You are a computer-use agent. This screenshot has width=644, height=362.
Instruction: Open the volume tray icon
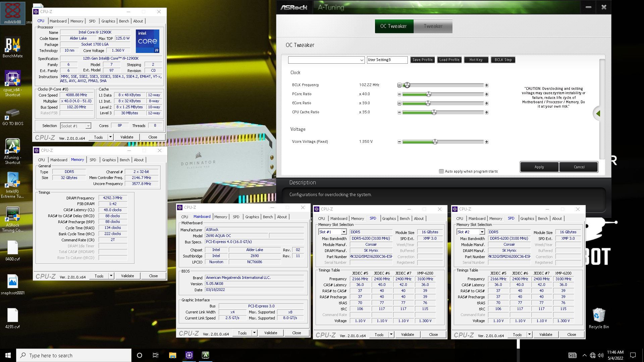point(600,355)
